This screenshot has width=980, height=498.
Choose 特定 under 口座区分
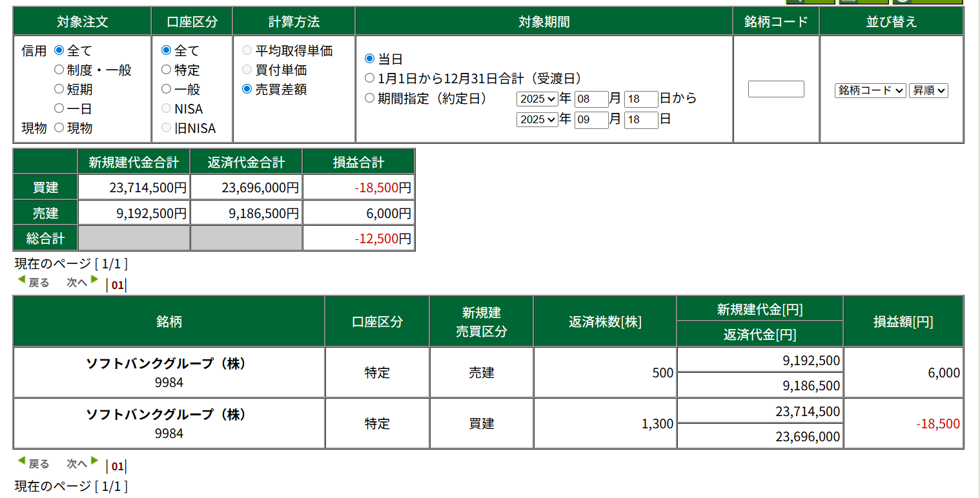(x=167, y=70)
